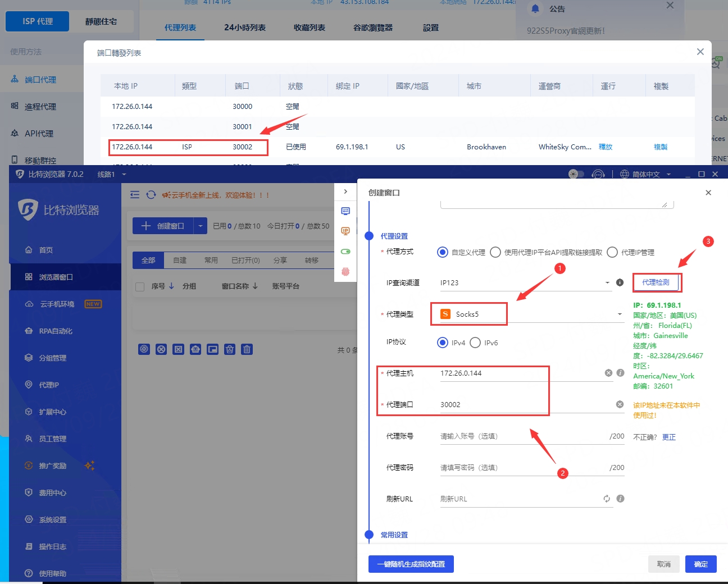Click the orange IP monitor icon
This screenshot has height=584, width=728.
pyautogui.click(x=345, y=231)
